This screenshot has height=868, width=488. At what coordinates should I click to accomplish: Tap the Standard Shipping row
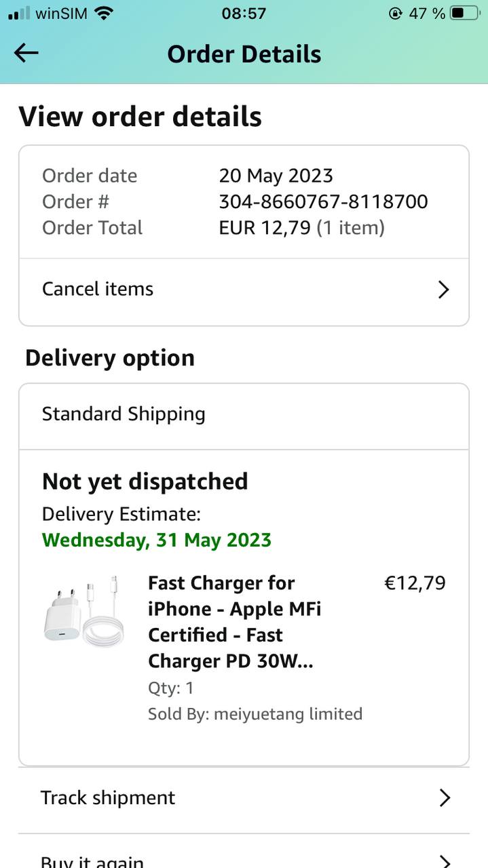click(x=124, y=414)
